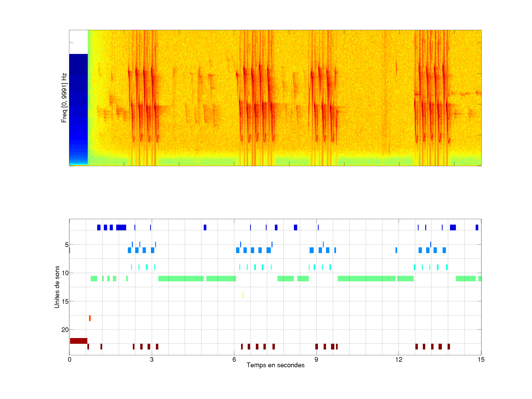
Task: Click the x-axis tick label '6'
Action: [x=234, y=359]
